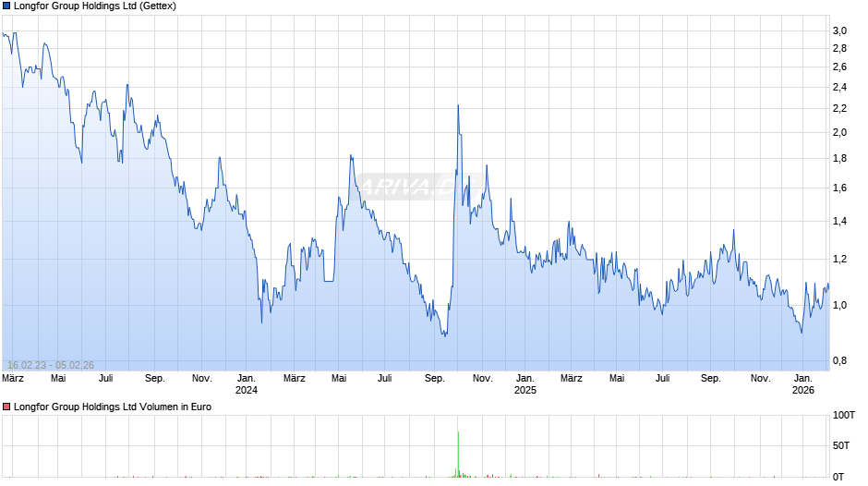This screenshot has height=486, width=868.
Task: Click the date range text 16.02.23 - 05.02.26
Action: click(x=51, y=365)
